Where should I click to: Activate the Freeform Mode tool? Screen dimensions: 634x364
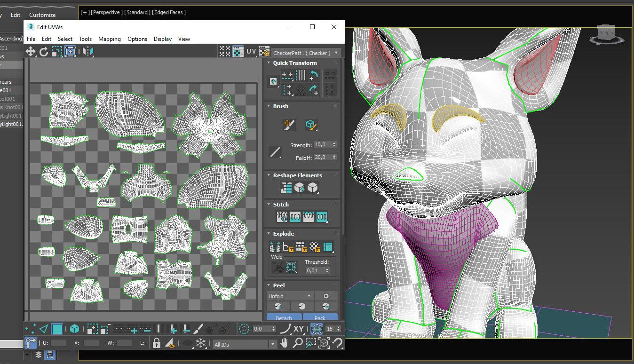[x=70, y=52]
